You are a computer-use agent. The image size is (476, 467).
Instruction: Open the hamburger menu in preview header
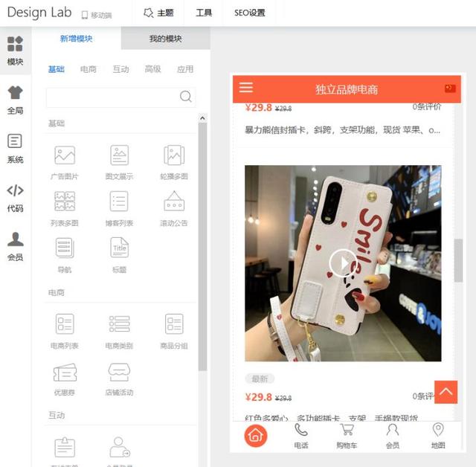(x=246, y=88)
